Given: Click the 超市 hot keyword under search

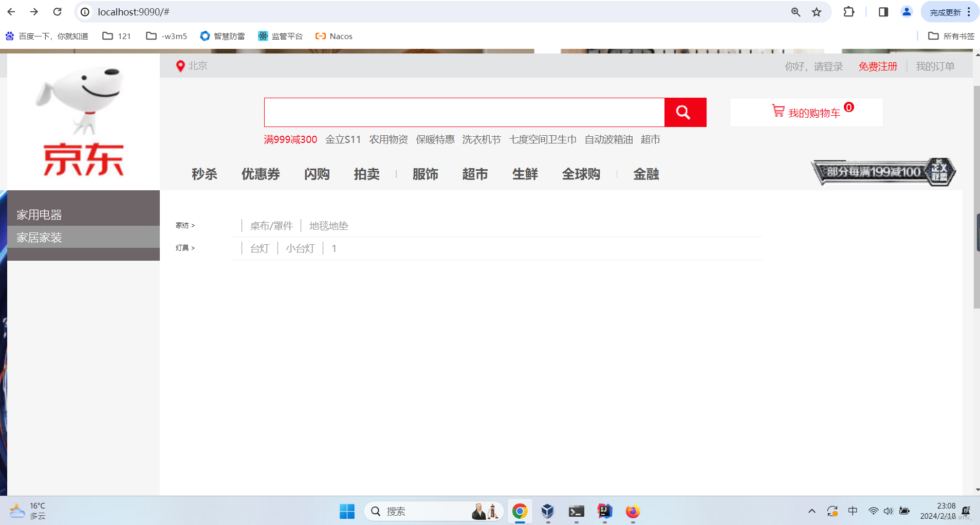Looking at the screenshot, I should click(x=651, y=139).
